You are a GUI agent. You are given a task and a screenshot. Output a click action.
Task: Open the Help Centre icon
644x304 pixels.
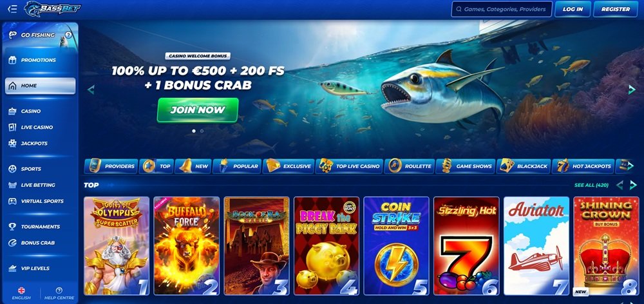59,290
